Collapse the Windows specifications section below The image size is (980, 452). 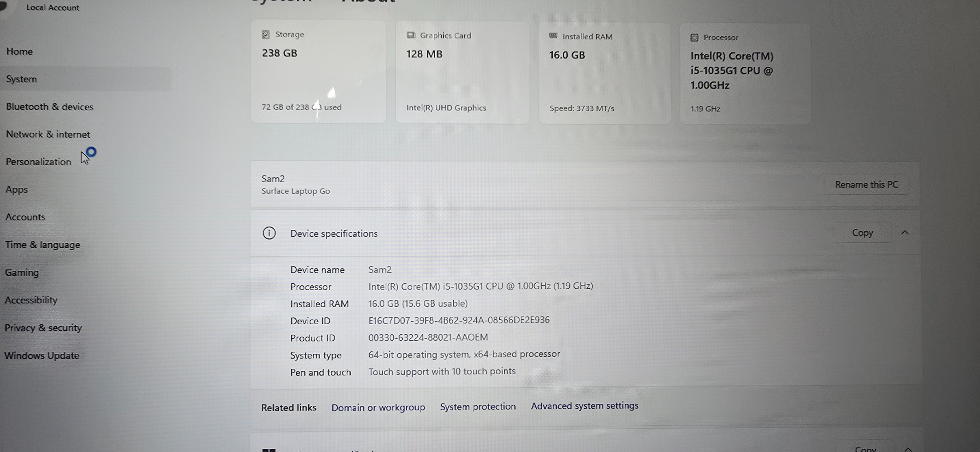pos(908,449)
